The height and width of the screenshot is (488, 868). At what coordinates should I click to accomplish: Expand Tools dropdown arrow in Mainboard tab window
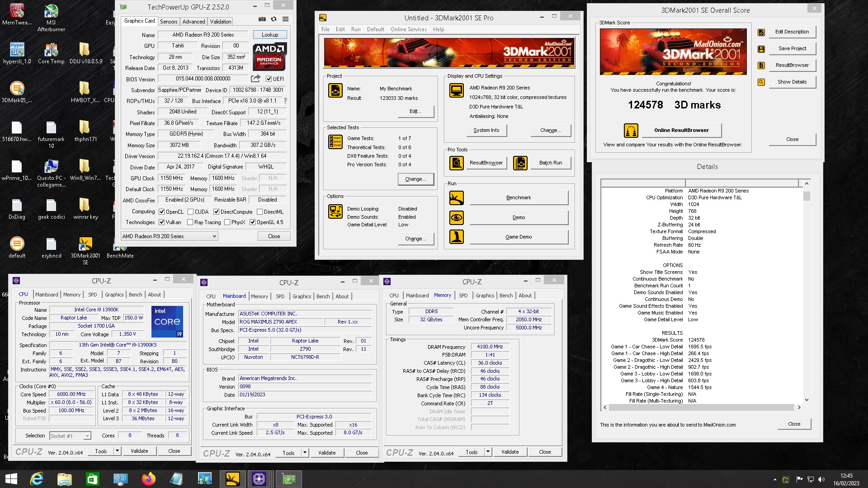(x=305, y=453)
